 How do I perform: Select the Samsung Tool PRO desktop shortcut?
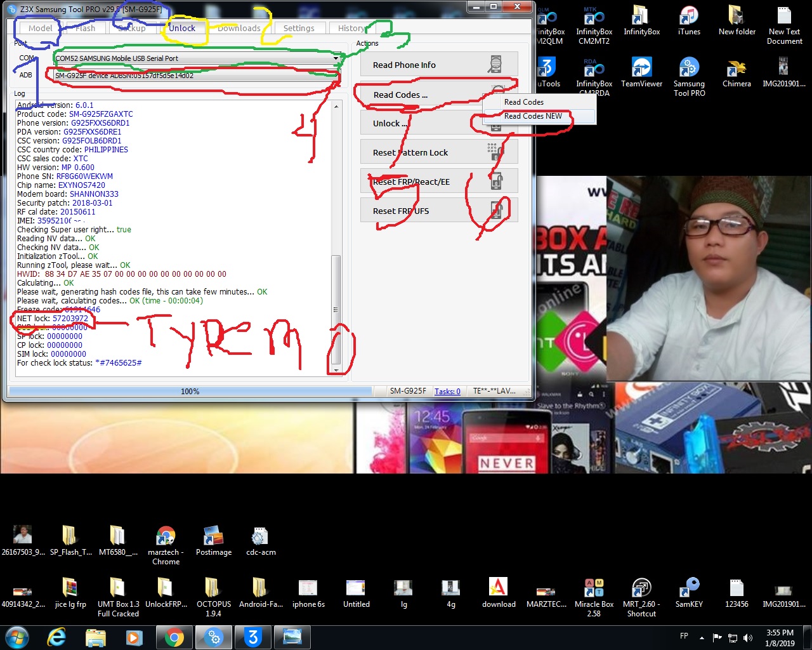pos(689,77)
